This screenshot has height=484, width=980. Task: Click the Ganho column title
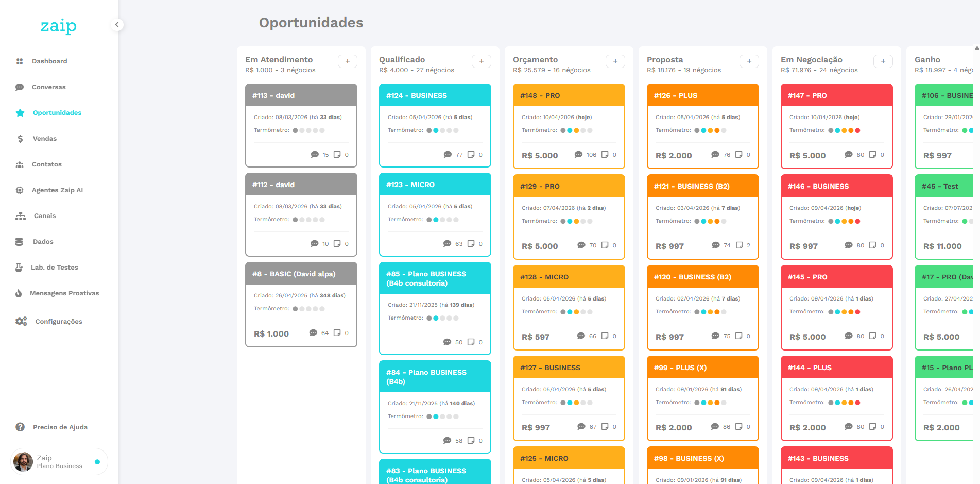point(927,60)
